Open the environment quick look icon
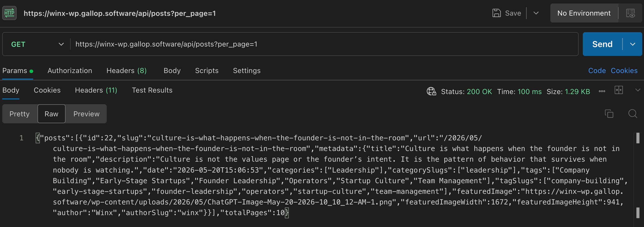Image resolution: width=644 pixels, height=227 pixels. pyautogui.click(x=630, y=13)
